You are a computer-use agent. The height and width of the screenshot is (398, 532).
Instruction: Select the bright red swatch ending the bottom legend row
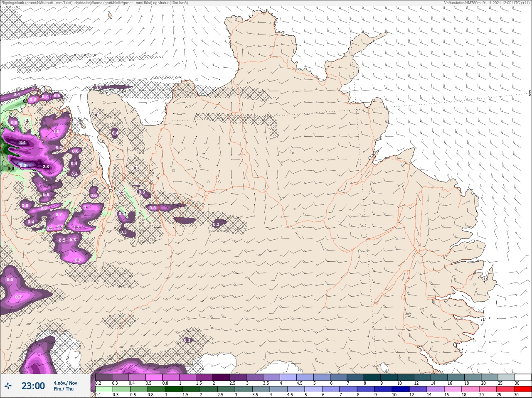[523, 388]
